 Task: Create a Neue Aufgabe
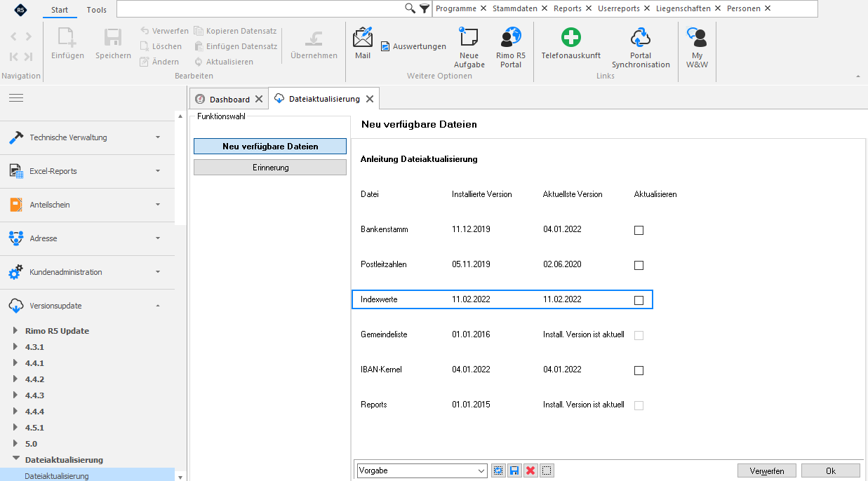click(469, 47)
